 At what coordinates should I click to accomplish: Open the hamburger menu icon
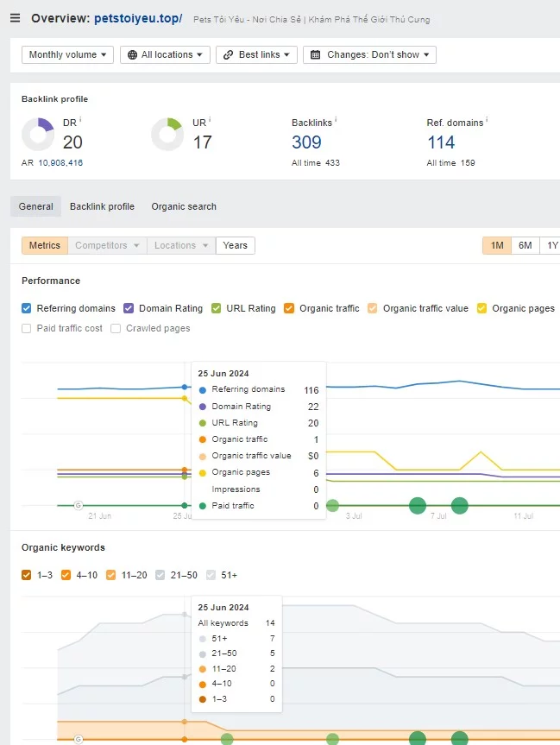16,18
